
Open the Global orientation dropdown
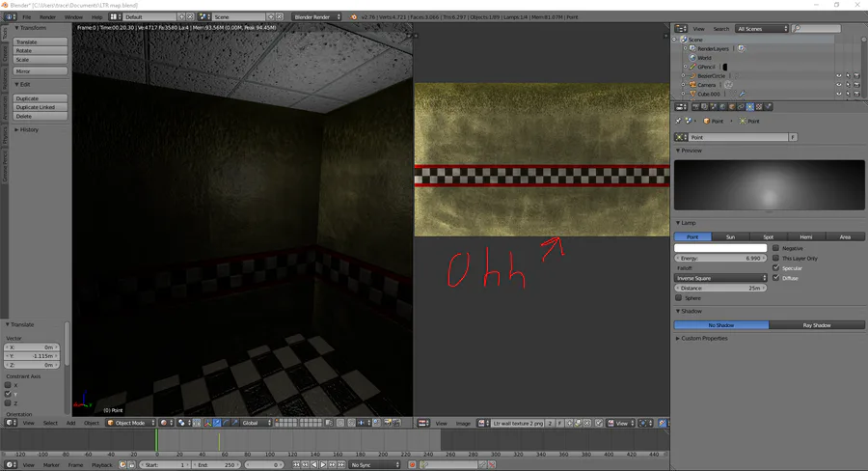point(257,423)
